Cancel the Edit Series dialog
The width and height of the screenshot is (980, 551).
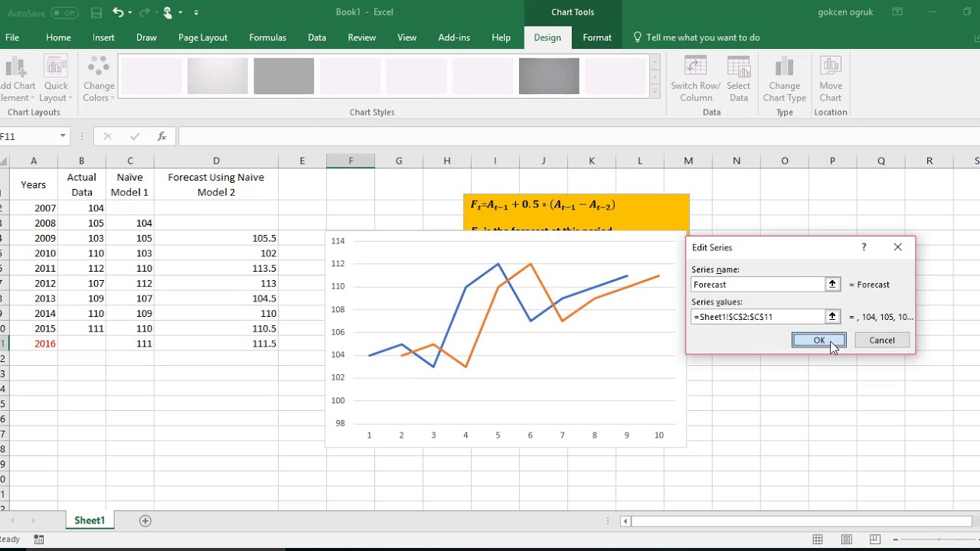(881, 341)
